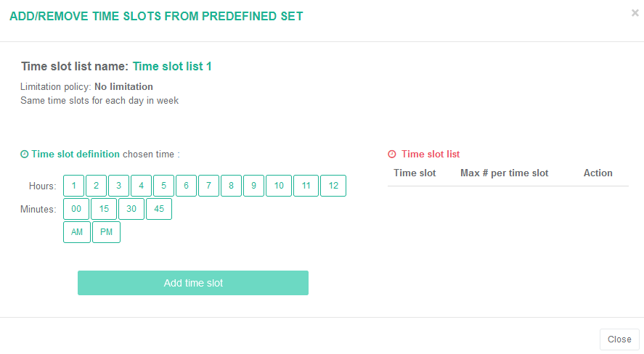
Task: Select hour 1
Action: (73, 186)
